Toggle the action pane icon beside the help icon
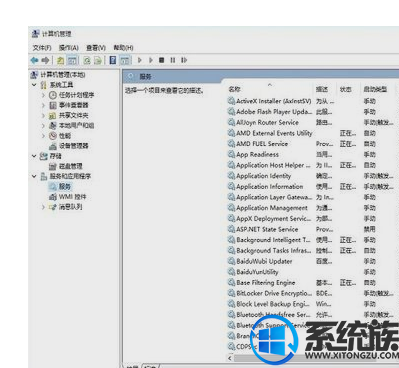Screen dimensions: 399x368 click(x=125, y=60)
